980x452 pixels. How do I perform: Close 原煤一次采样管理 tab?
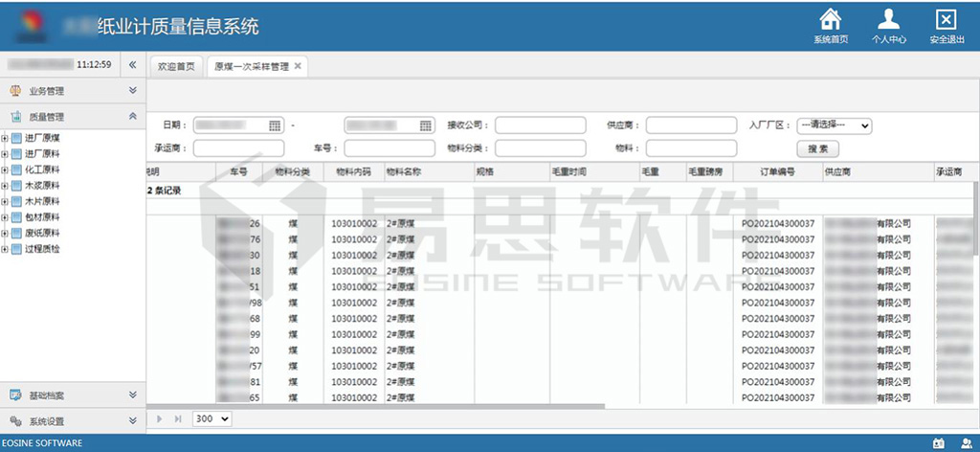[298, 66]
